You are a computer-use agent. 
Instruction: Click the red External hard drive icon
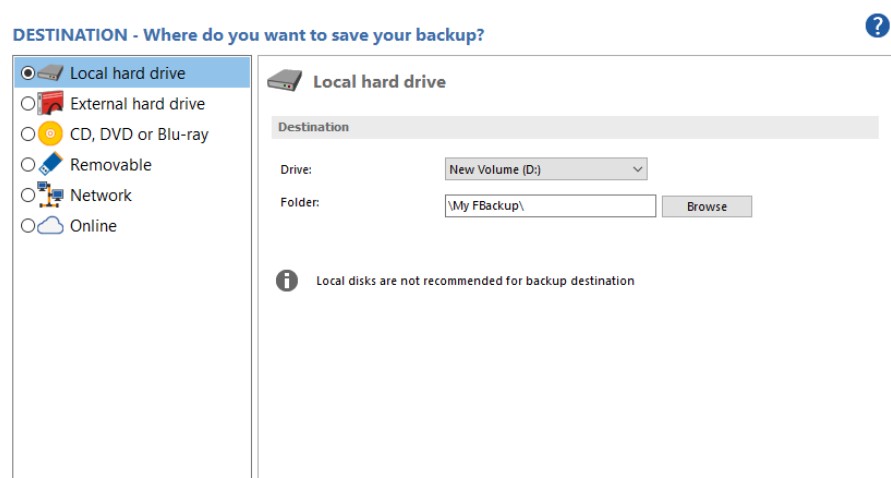[51, 104]
